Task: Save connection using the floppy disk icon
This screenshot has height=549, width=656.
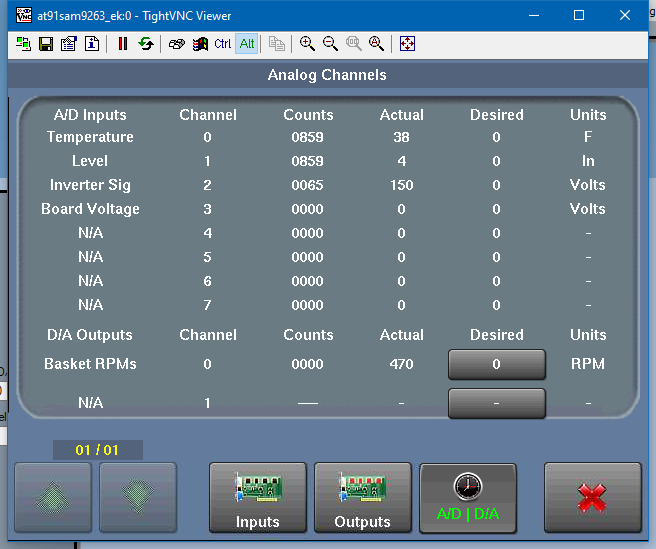Action: [x=46, y=44]
